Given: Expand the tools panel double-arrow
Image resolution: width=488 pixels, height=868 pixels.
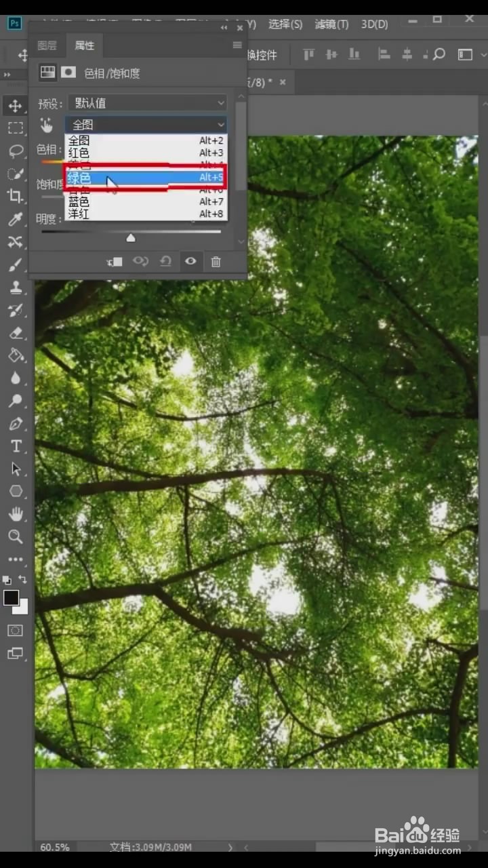Looking at the screenshot, I should point(7,75).
